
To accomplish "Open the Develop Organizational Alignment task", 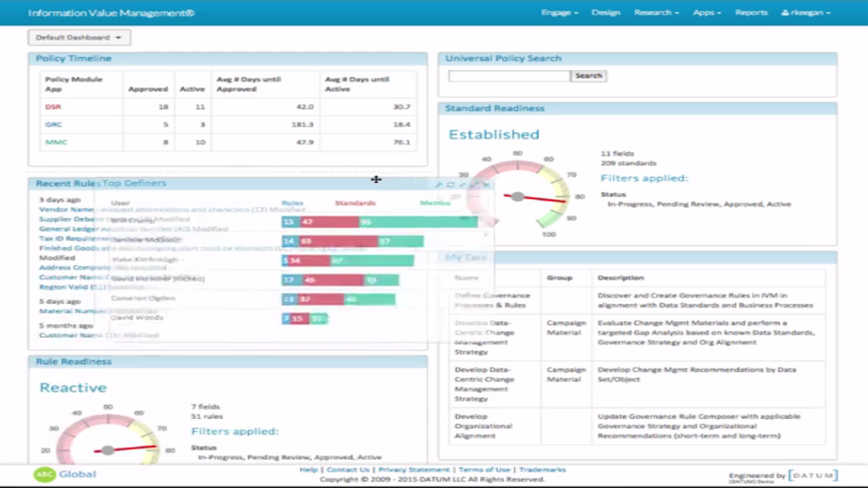I will (x=483, y=426).
